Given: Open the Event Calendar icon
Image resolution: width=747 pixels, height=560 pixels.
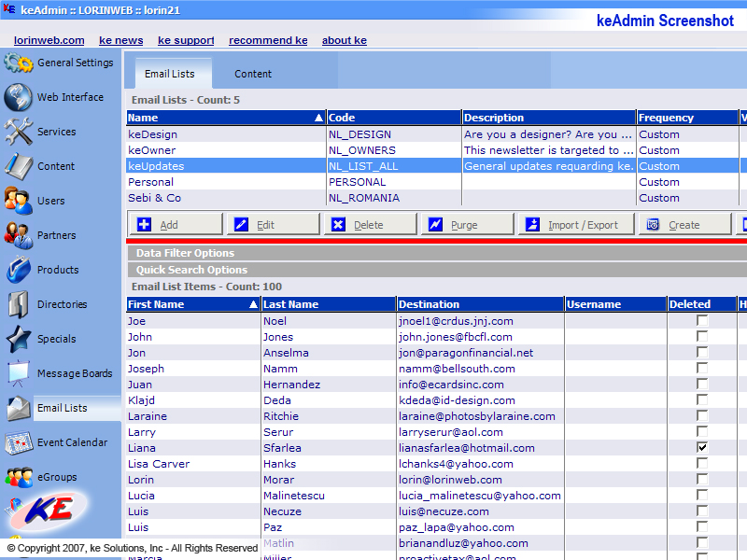Looking at the screenshot, I should [19, 442].
